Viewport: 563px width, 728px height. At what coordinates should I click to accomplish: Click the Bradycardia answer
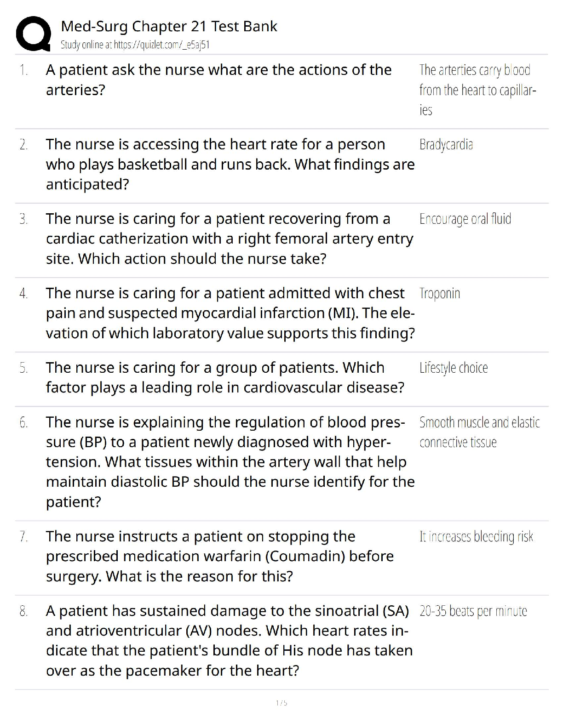446,145
